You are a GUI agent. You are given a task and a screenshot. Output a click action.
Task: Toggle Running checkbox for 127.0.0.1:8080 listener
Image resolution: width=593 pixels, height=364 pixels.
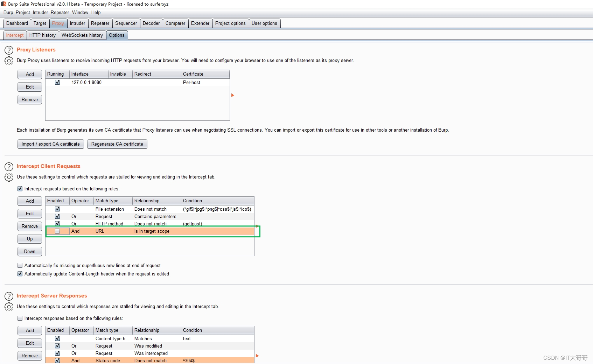57,82
